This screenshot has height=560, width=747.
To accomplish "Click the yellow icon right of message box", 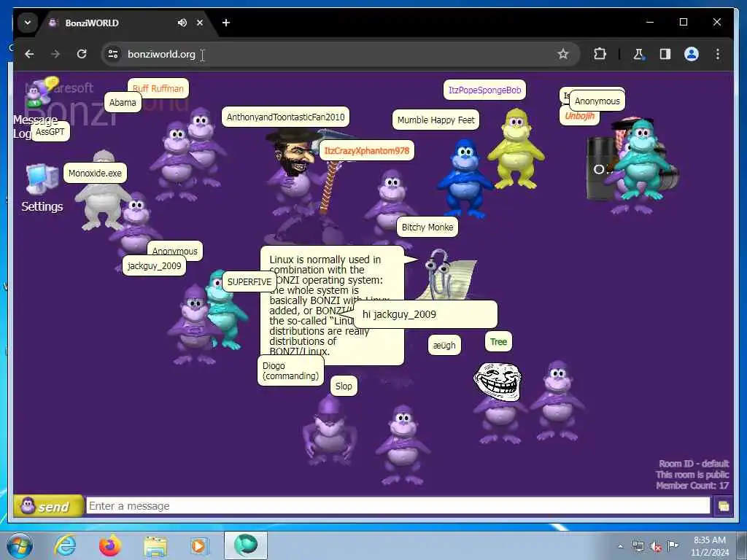I will (x=723, y=506).
